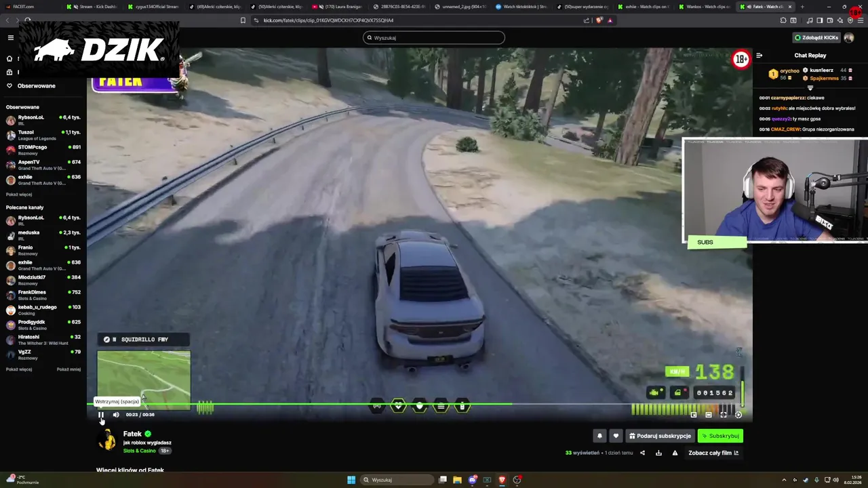Open File Explorer from the taskbar

coord(457,480)
